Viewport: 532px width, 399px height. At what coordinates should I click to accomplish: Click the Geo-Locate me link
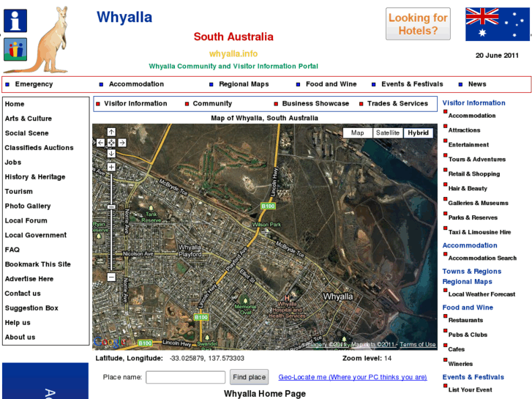353,377
